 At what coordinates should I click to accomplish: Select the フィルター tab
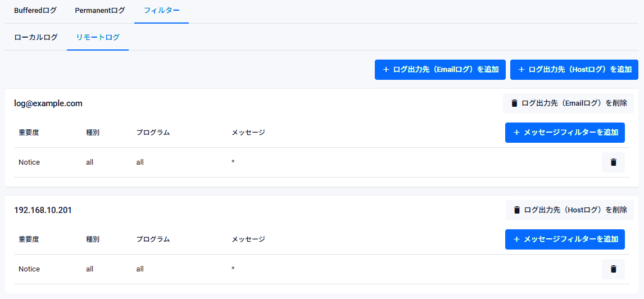click(x=161, y=11)
